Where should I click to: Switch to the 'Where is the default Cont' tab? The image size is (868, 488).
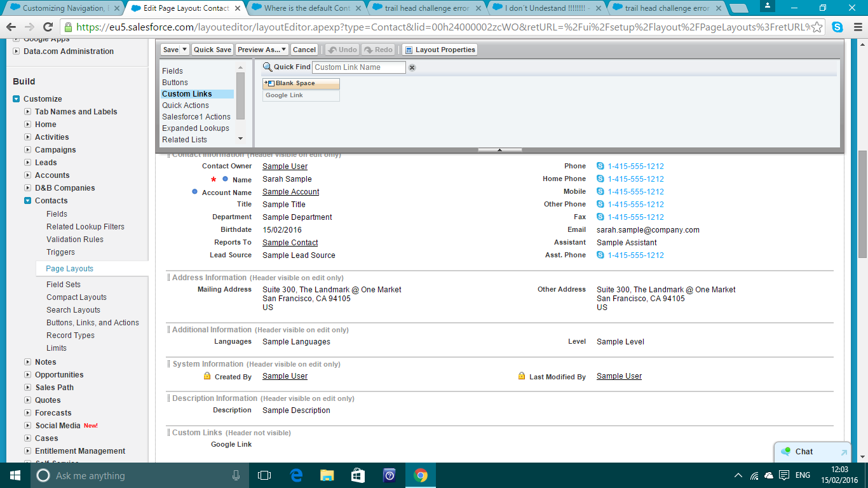point(307,8)
